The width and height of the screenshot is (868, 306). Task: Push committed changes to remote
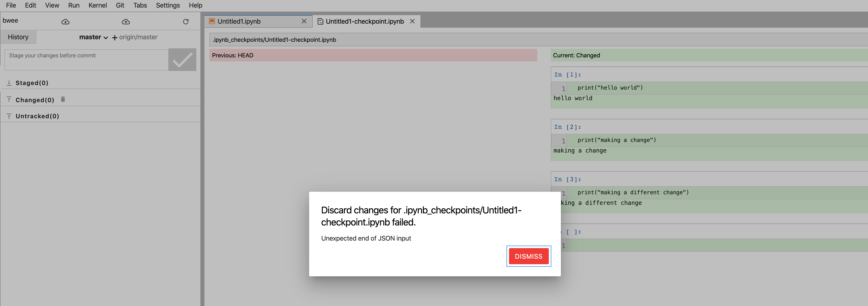point(125,22)
